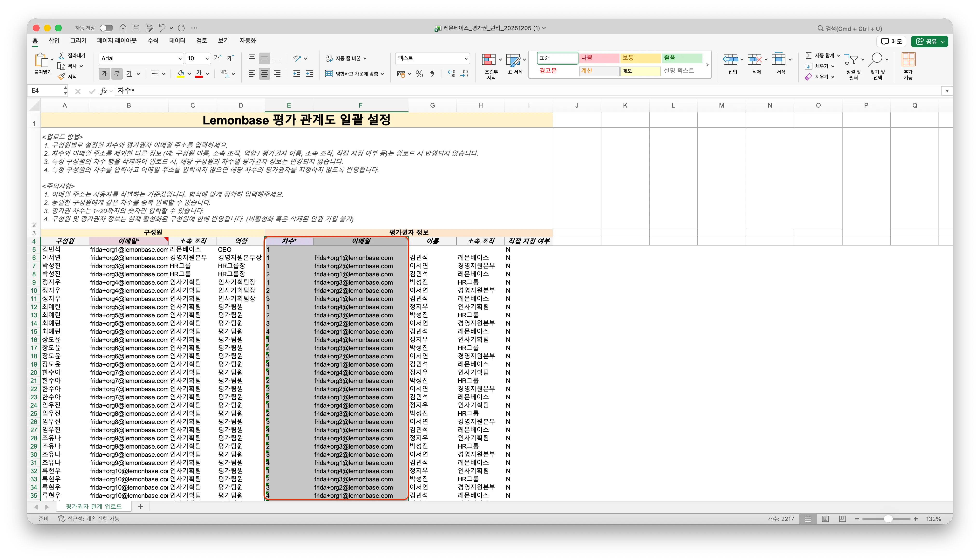The width and height of the screenshot is (980, 560).
Task: Apply the yellow fill color swatch
Action: 180,74
